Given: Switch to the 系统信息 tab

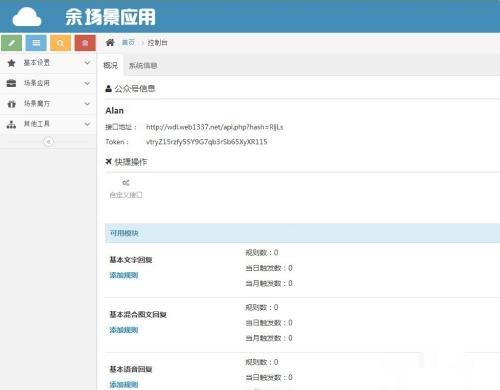Looking at the screenshot, I should (143, 66).
